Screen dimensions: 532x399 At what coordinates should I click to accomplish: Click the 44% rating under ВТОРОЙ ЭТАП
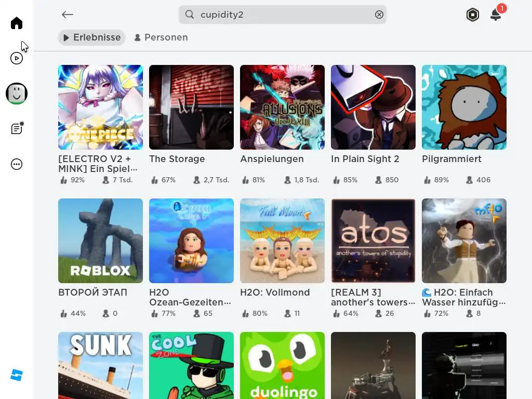(x=73, y=313)
